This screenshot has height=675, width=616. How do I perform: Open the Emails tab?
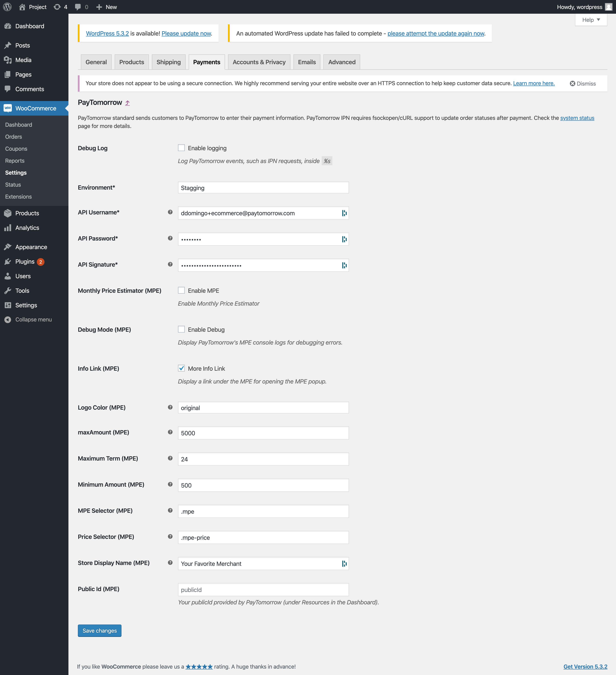[x=307, y=62]
